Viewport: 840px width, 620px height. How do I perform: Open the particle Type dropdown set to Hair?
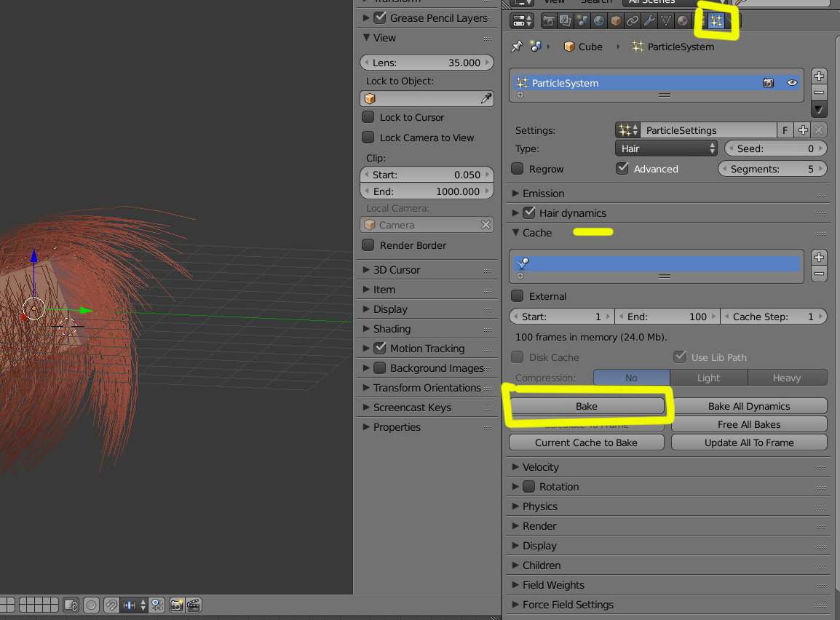click(x=667, y=148)
